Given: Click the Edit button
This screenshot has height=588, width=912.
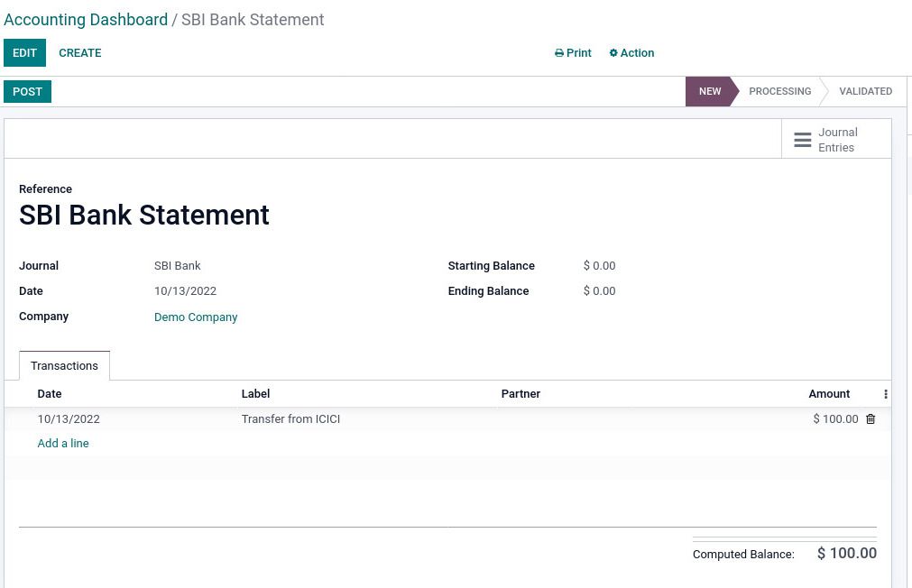Looking at the screenshot, I should tap(24, 53).
